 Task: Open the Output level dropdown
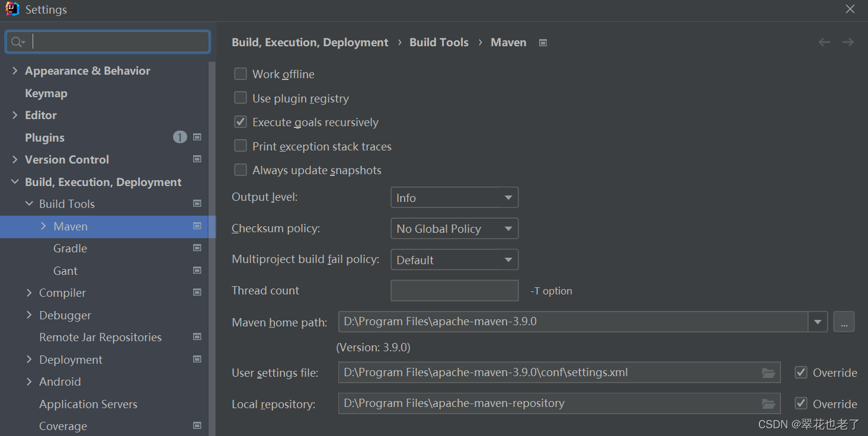click(x=454, y=197)
